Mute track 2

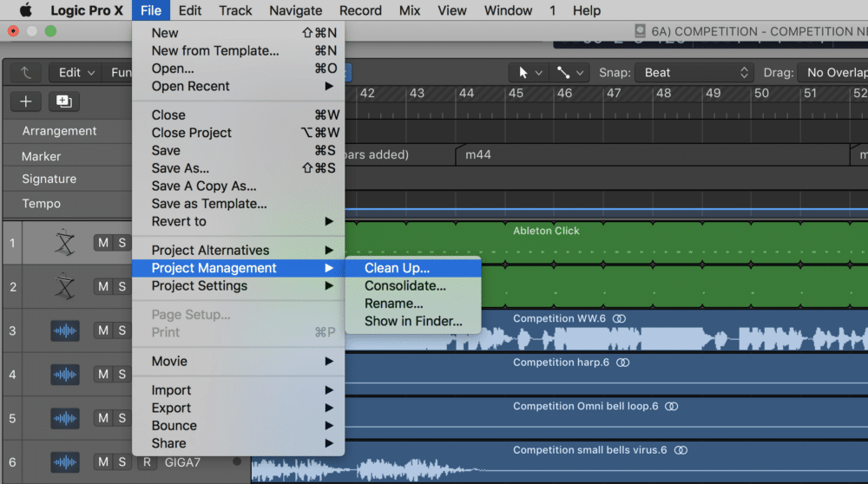pos(103,286)
